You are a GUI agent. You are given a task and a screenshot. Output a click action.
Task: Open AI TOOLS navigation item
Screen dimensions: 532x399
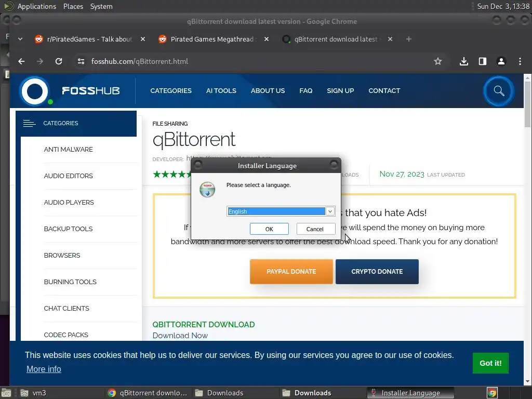pos(221,90)
